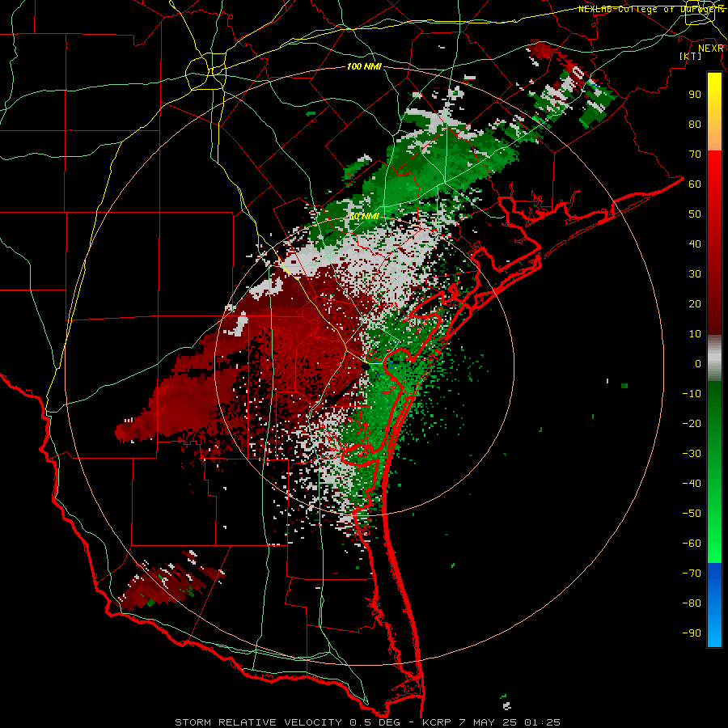728x728 pixels.
Task: Click the 01:25 timestamp in bottom caption
Action: click(x=542, y=722)
